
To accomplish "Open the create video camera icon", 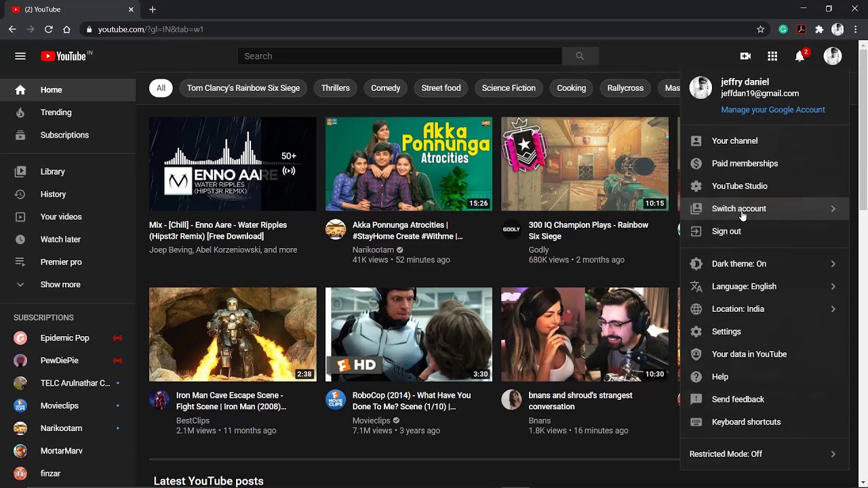I will tap(745, 56).
